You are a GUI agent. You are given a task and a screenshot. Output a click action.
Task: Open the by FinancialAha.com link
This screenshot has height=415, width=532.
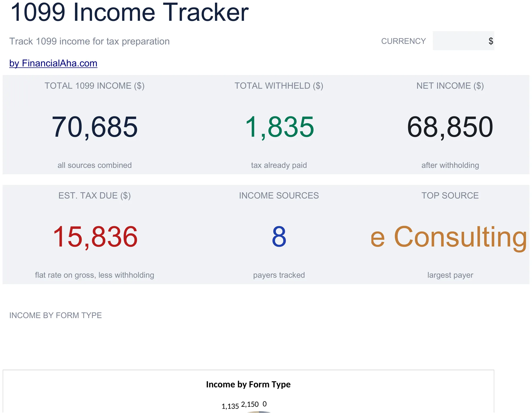pyautogui.click(x=53, y=63)
